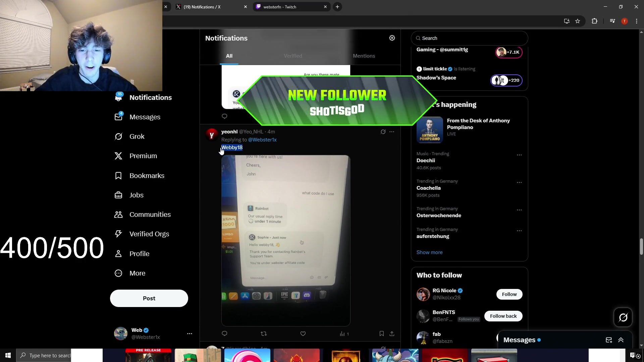This screenshot has width=644, height=362.
Task: Open Jobs in the sidebar
Action: [x=129, y=195]
